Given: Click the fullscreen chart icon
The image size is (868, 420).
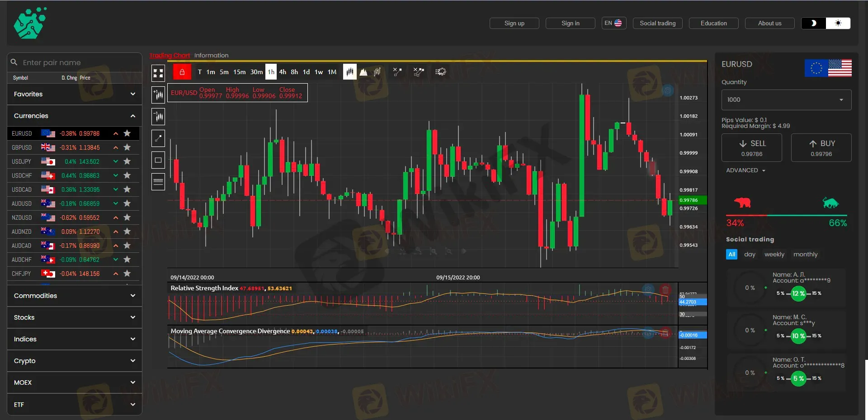Looking at the screenshot, I should coord(158,72).
